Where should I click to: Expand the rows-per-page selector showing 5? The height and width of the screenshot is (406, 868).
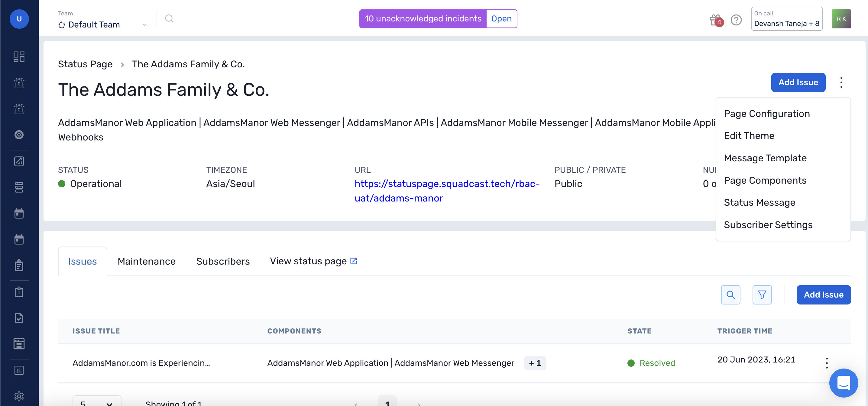click(96, 402)
